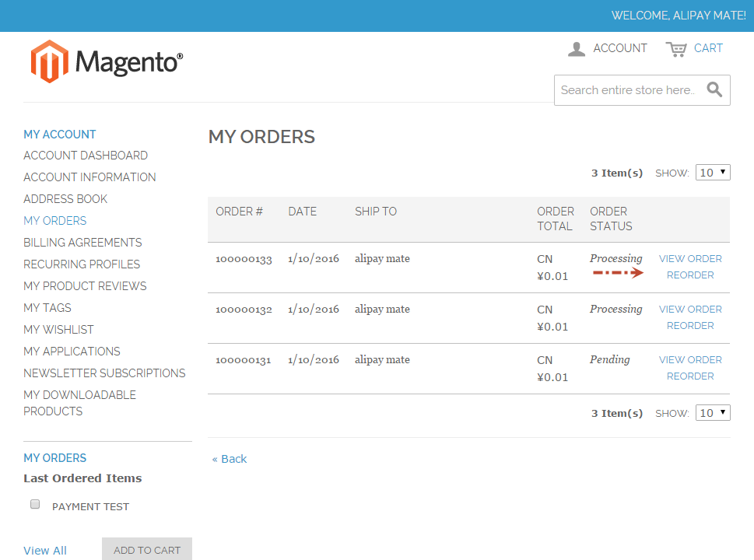
Task: Go to Account Dashboard
Action: (x=86, y=156)
